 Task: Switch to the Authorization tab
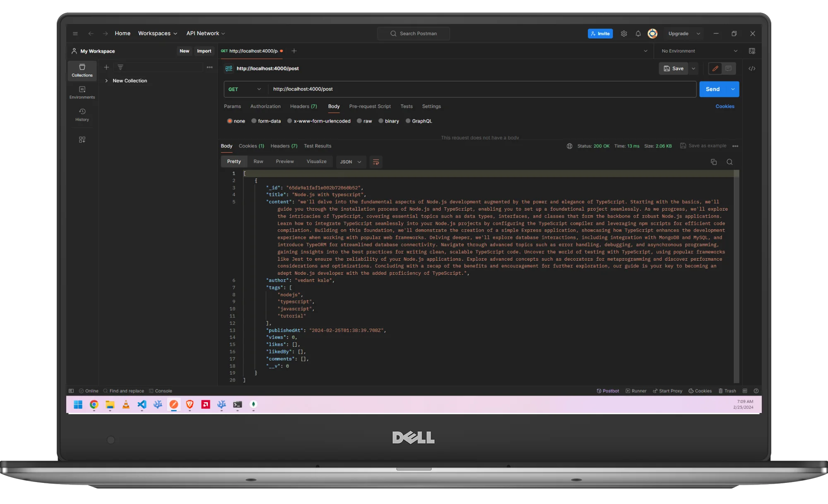(x=265, y=106)
